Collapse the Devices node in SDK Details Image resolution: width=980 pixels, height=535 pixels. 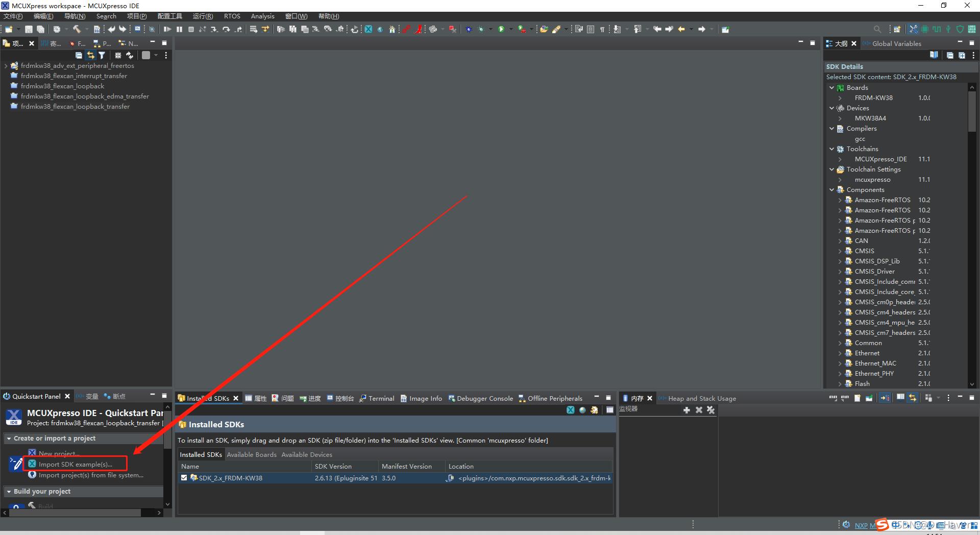point(831,108)
